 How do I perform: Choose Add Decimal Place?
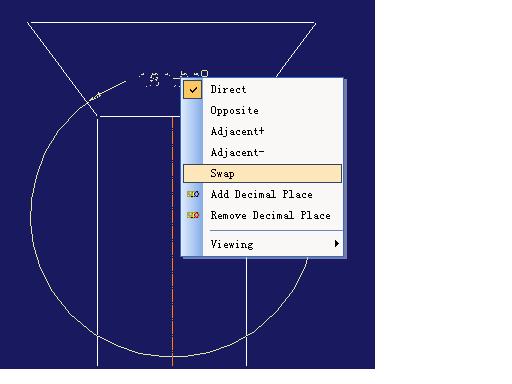pyautogui.click(x=262, y=194)
